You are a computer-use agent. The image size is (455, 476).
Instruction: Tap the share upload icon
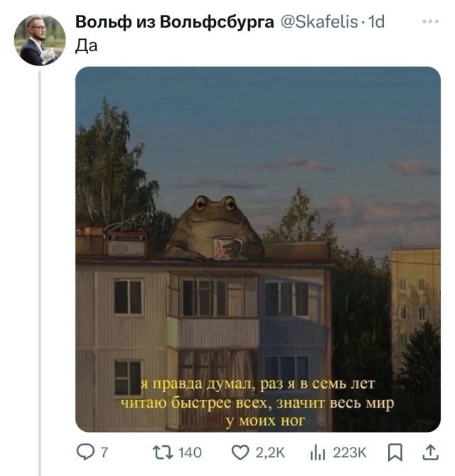pyautogui.click(x=431, y=452)
